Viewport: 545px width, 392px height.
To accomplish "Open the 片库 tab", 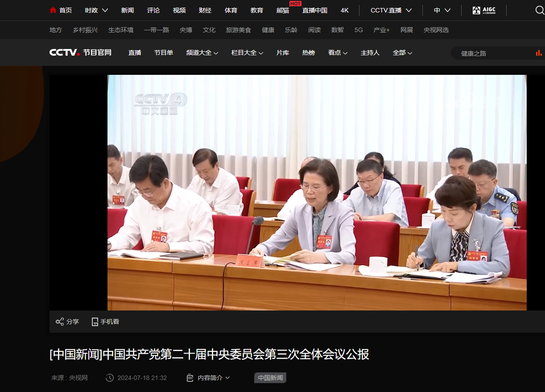I will pyautogui.click(x=283, y=53).
